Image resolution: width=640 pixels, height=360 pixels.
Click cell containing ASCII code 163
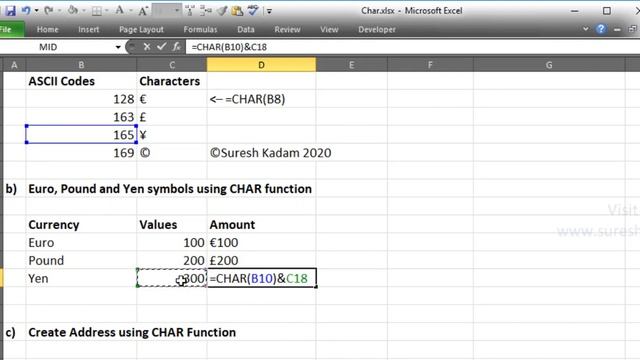coord(81,117)
